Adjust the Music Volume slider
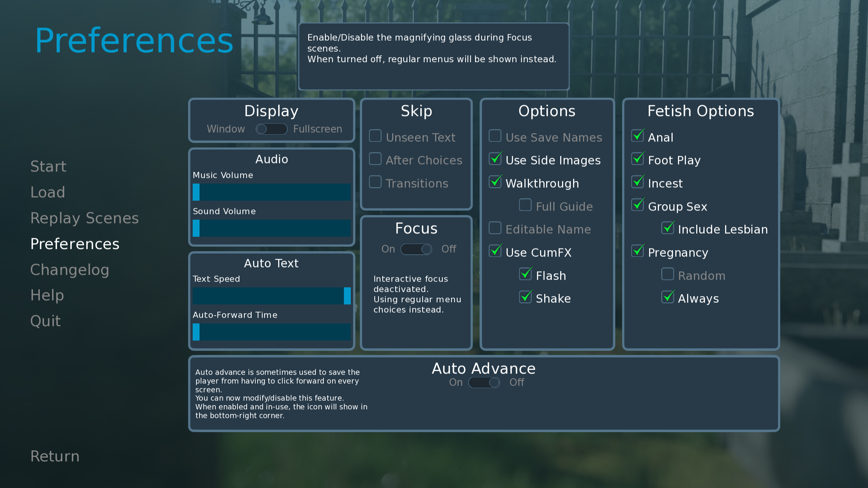Viewport: 868px width, 488px height. 272,192
